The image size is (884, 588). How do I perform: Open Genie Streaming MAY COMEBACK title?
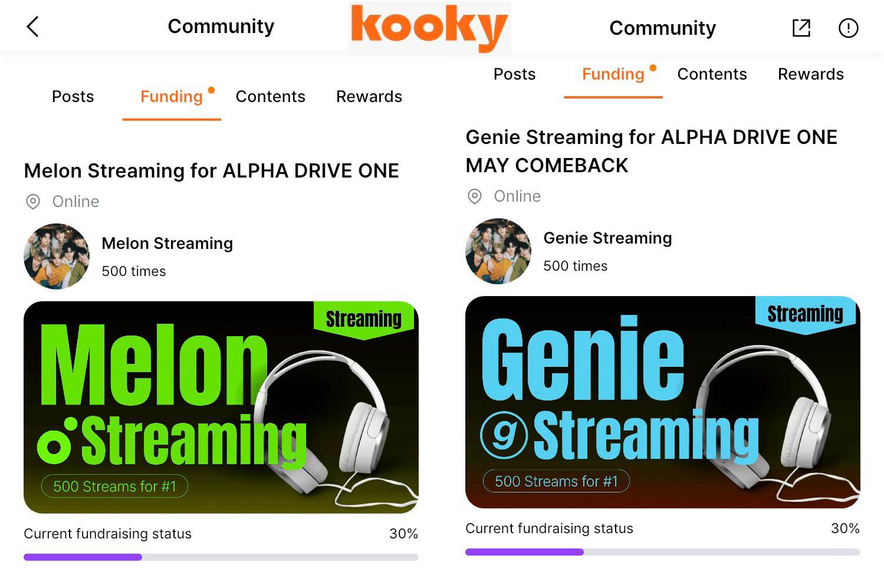point(652,151)
